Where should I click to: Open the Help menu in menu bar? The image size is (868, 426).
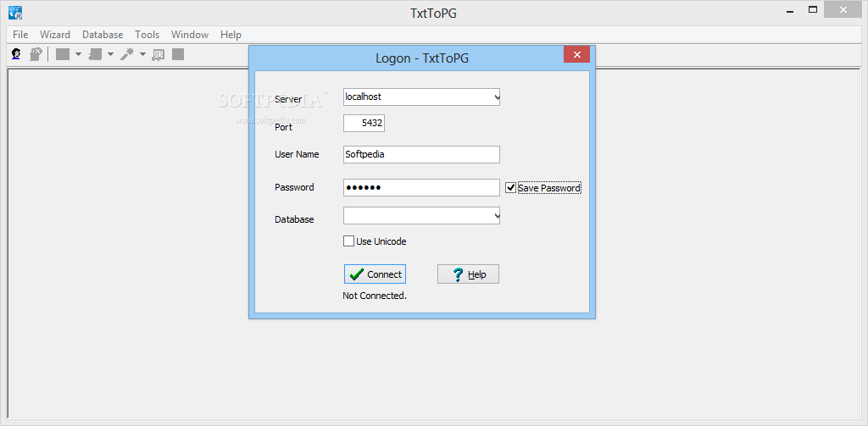(x=231, y=35)
